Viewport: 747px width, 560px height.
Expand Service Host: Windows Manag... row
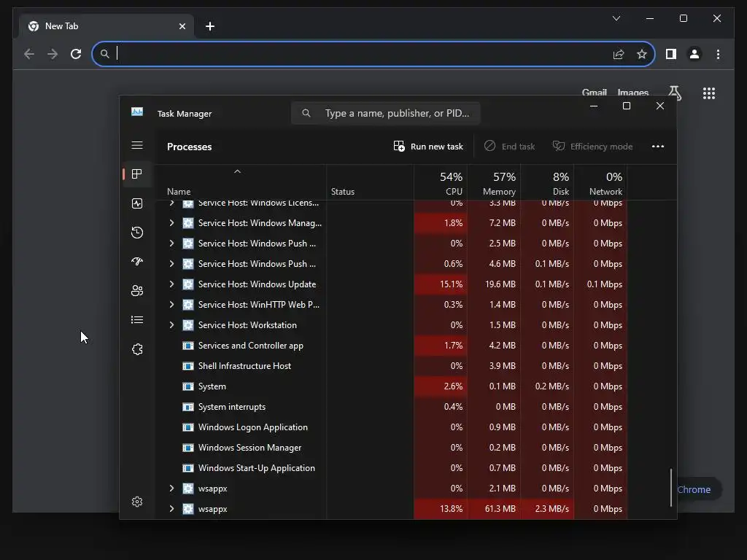tap(171, 223)
